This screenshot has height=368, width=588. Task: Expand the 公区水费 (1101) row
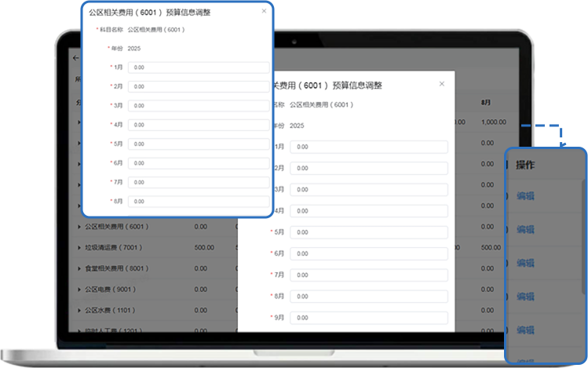(79, 309)
